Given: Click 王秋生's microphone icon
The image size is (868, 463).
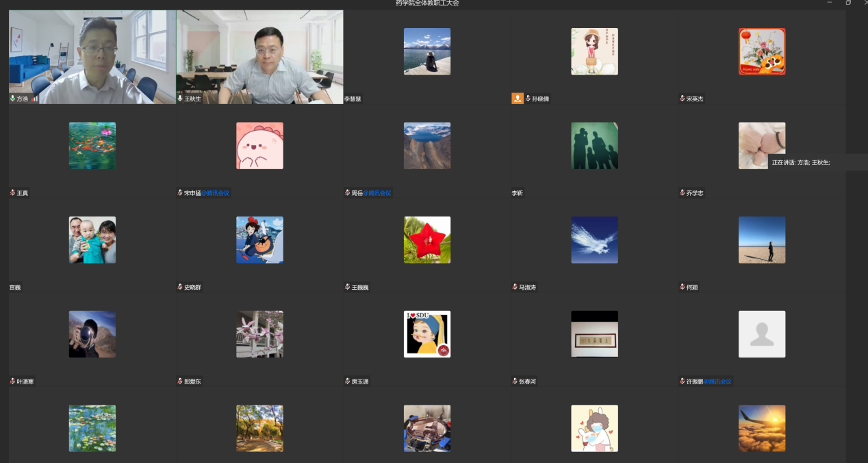Looking at the screenshot, I should (180, 99).
